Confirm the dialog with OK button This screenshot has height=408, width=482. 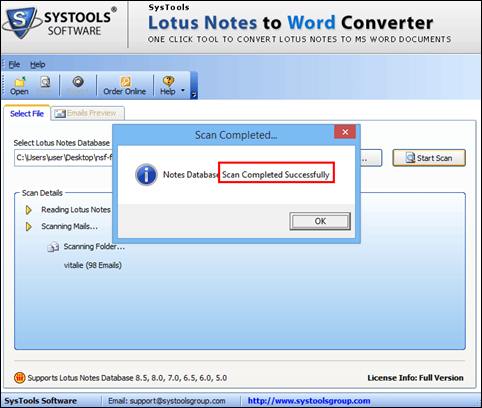[x=320, y=221]
